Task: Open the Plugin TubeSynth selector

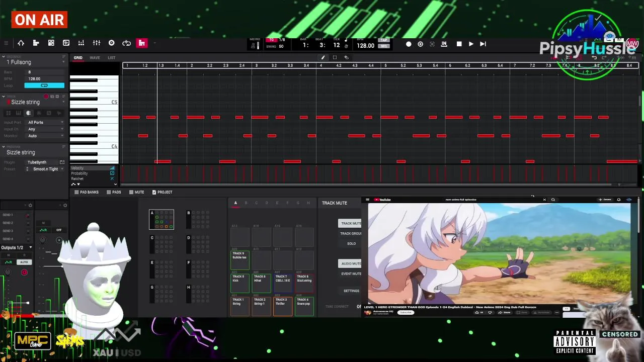Action: [42, 162]
